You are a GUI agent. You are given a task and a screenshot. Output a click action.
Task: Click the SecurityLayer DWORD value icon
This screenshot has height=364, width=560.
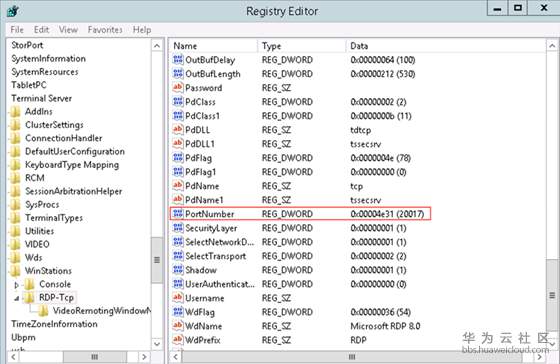178,228
